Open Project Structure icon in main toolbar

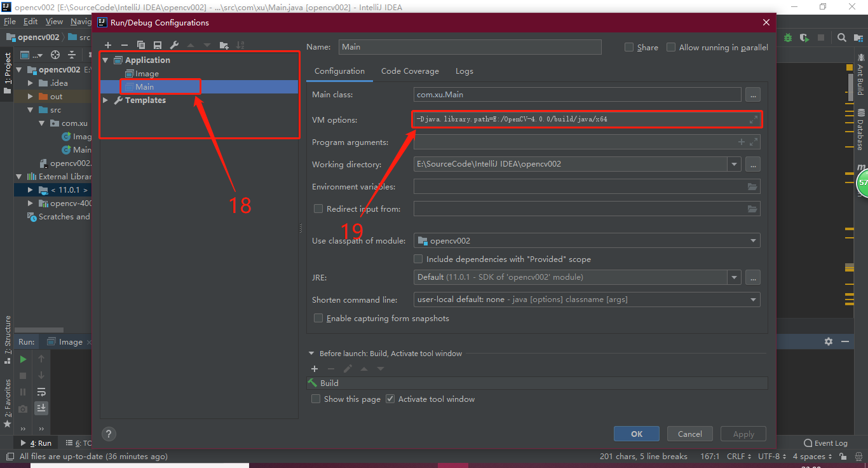[x=858, y=38]
